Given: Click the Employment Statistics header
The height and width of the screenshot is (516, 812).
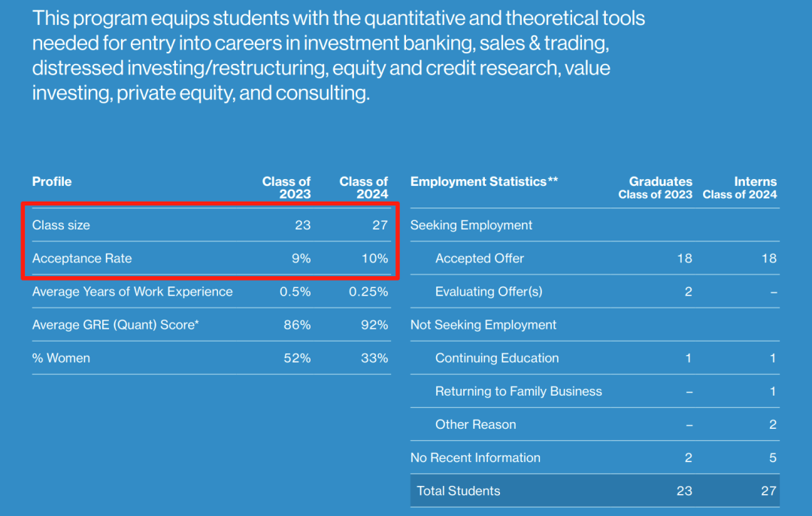Looking at the screenshot, I should tap(484, 181).
